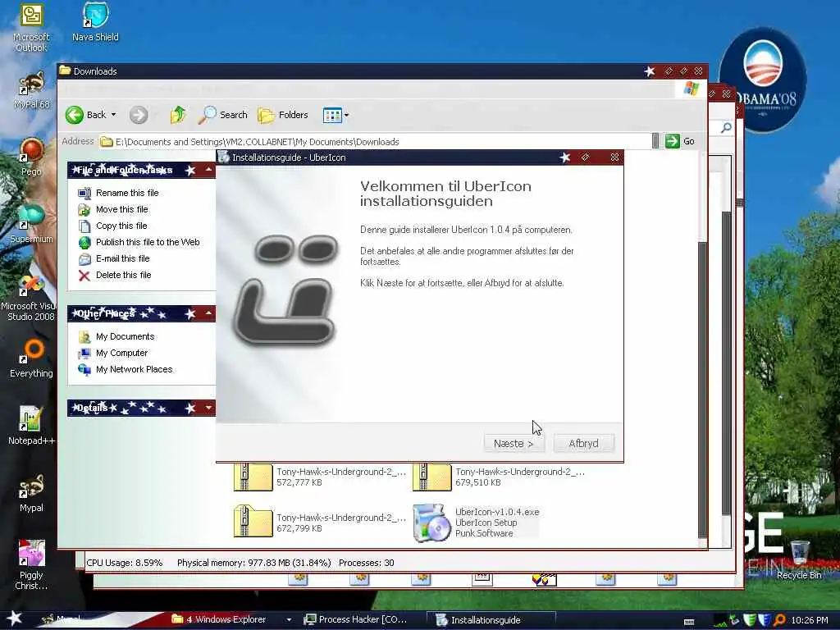840x630 pixels.
Task: Open Microsoft Visual Studio 2008 shortcut
Action: click(31, 299)
